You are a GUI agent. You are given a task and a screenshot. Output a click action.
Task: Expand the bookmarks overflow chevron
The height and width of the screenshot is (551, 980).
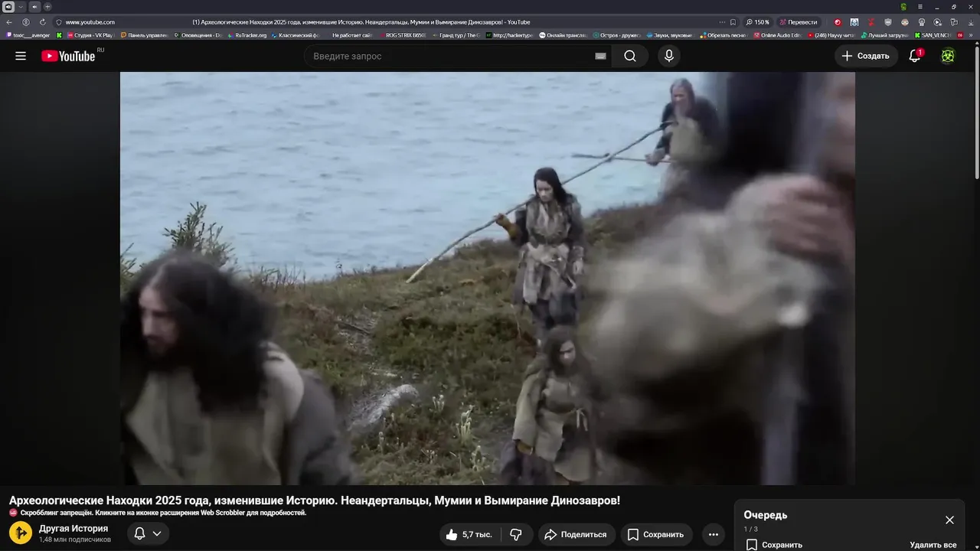point(971,35)
